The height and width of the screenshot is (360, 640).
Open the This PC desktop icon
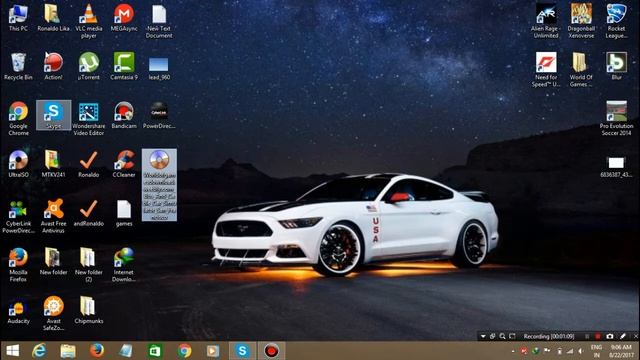click(18, 18)
